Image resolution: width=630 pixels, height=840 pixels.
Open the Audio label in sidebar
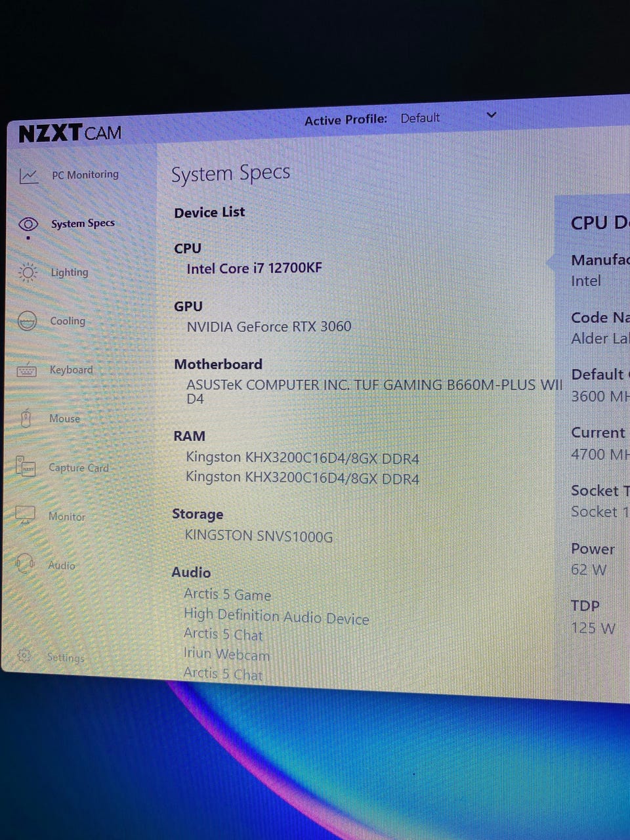[x=62, y=565]
